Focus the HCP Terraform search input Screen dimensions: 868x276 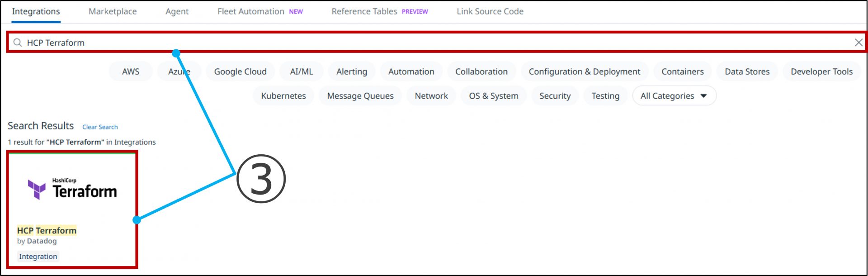[x=407, y=43]
